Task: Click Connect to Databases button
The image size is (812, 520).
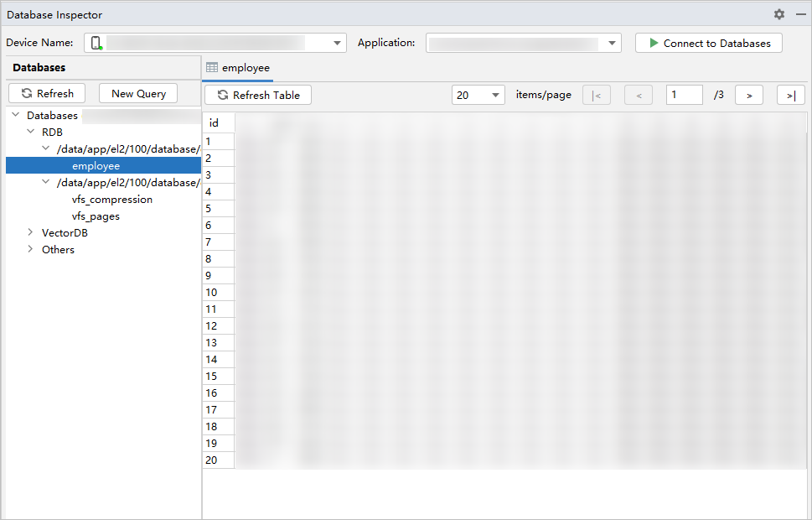Action: (708, 43)
